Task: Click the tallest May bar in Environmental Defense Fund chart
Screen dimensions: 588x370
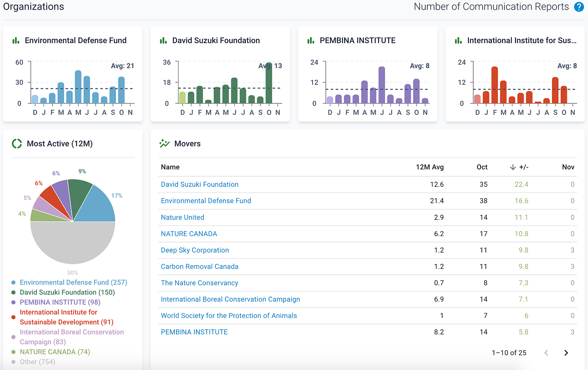Action: (x=78, y=87)
